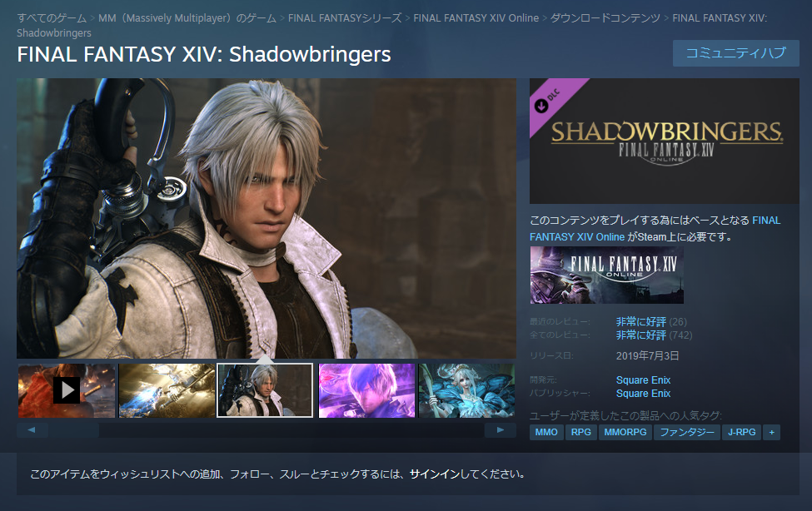
Task: Click the screenshot strip scrollbar handle
Action: pyautogui.click(x=74, y=430)
